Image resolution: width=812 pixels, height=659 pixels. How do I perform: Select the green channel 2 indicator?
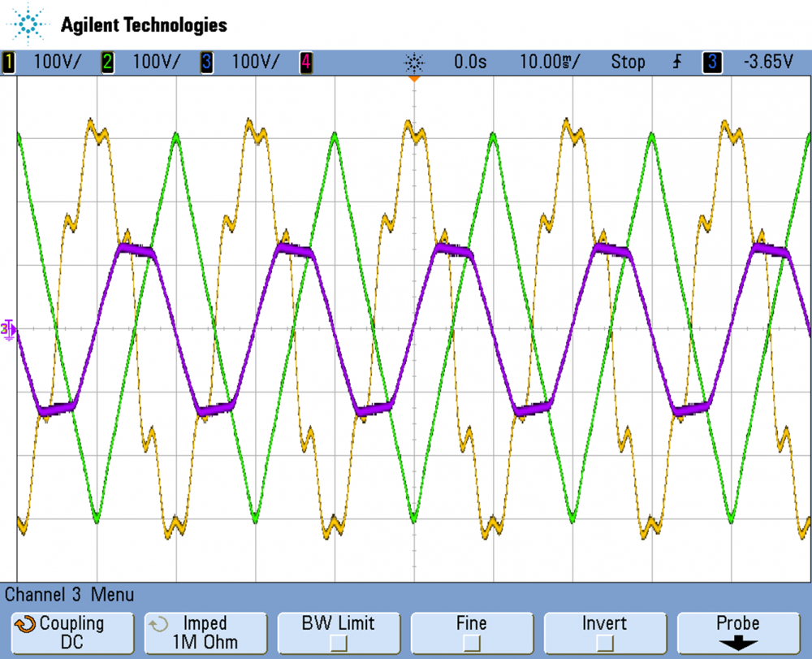(x=107, y=62)
